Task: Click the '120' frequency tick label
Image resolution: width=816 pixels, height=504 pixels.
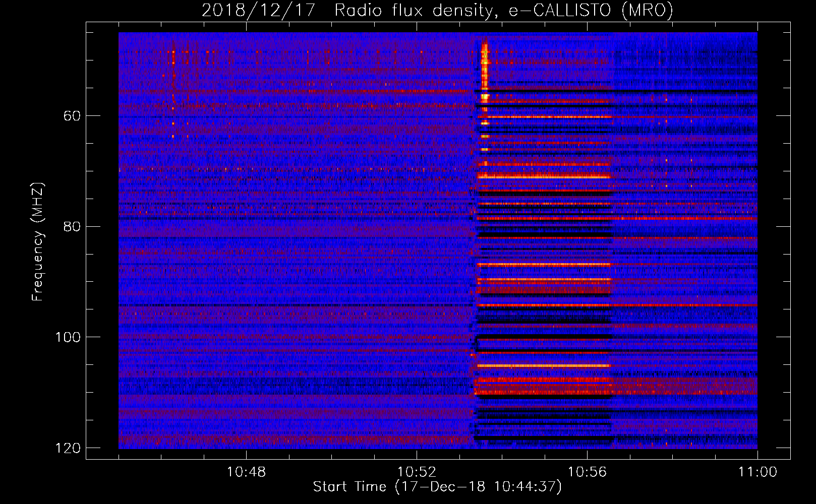Action: [68, 448]
